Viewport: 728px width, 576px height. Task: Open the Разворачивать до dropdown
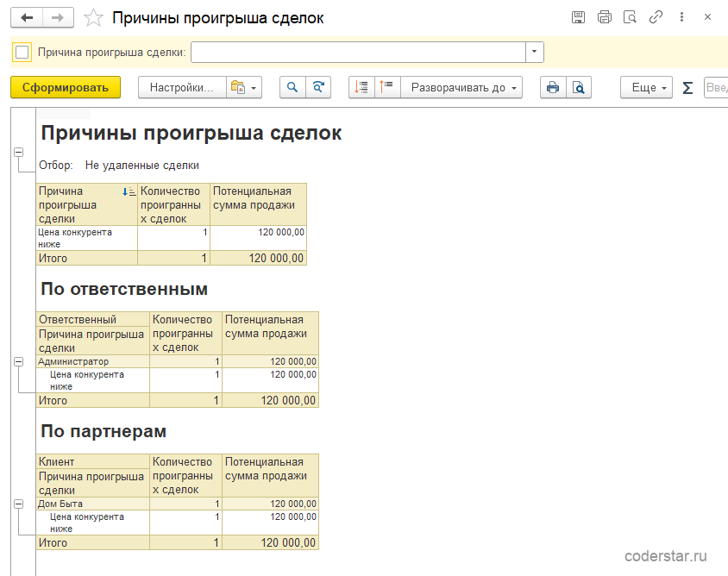click(461, 87)
